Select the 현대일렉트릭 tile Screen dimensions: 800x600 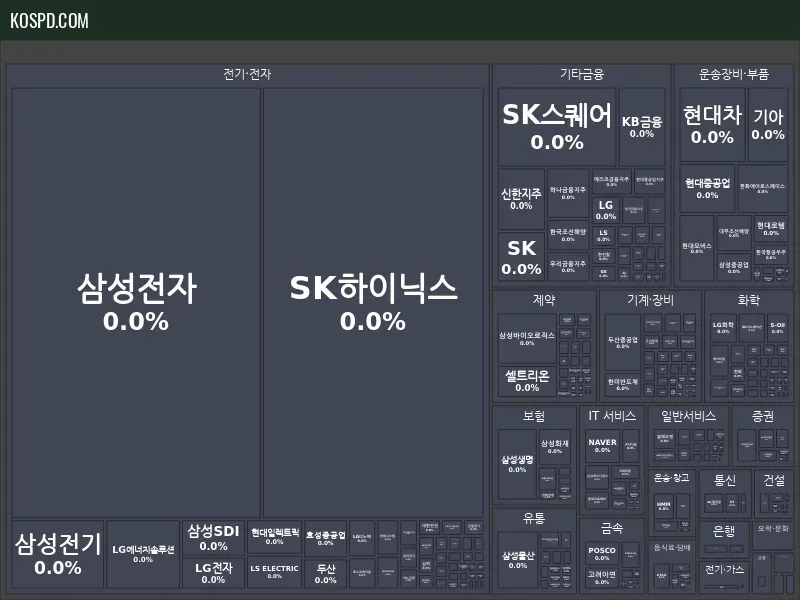[x=274, y=537]
